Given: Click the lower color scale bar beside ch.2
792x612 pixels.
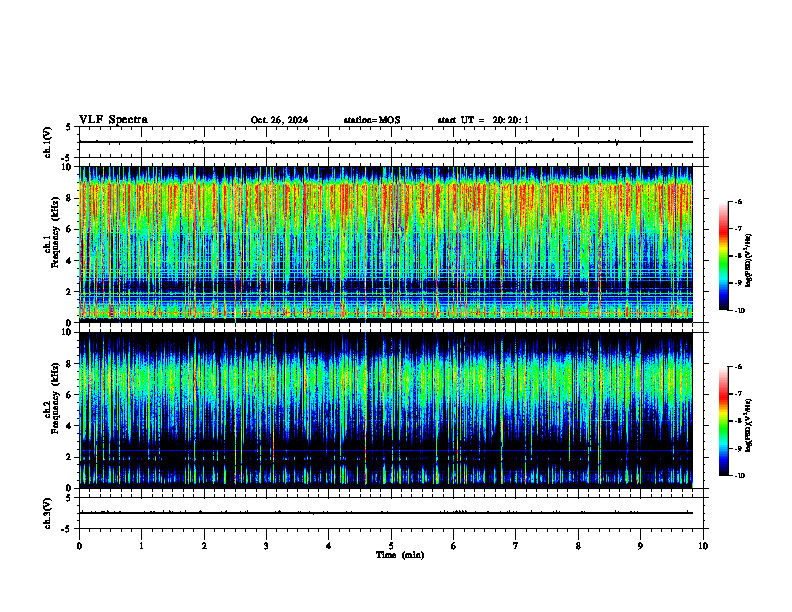Looking at the screenshot, I should coord(723,421).
